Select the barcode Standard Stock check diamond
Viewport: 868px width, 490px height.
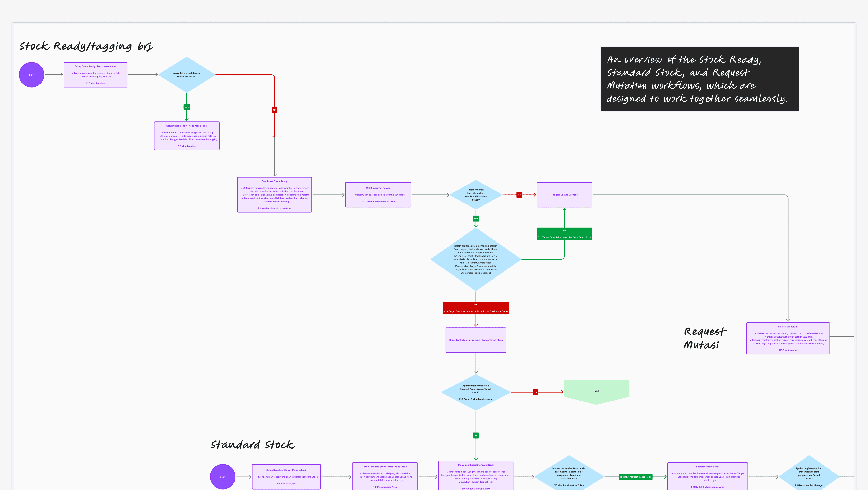pos(475,195)
